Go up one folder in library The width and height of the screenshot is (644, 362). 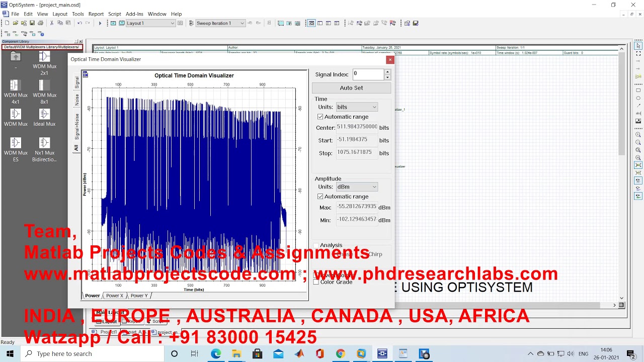point(16,60)
